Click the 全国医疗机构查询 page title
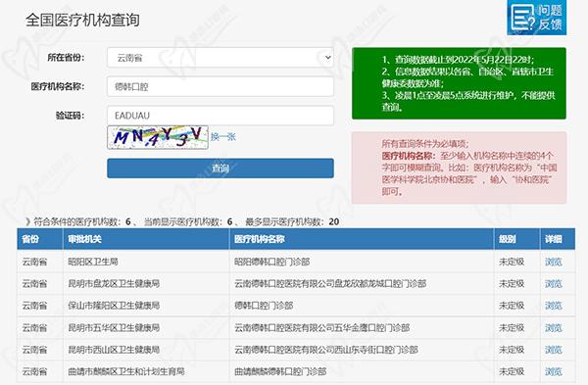 [x=82, y=20]
